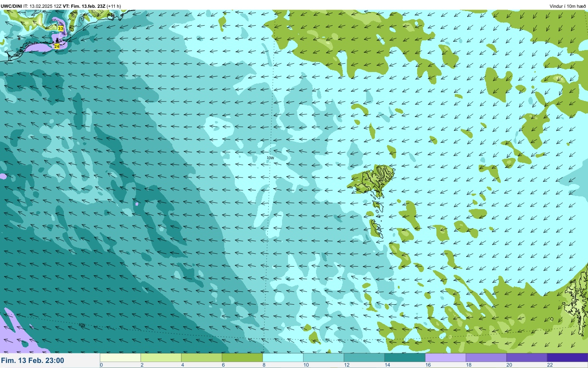Click the 'VT: Fim. 13.feb. 23Z' valid time text
Screen dimensions: 588x368
[x=84, y=6]
